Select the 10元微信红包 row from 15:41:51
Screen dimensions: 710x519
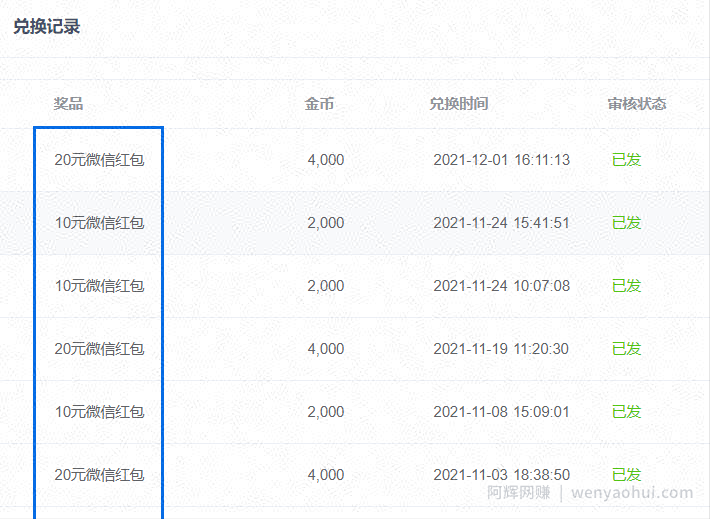coord(99,223)
